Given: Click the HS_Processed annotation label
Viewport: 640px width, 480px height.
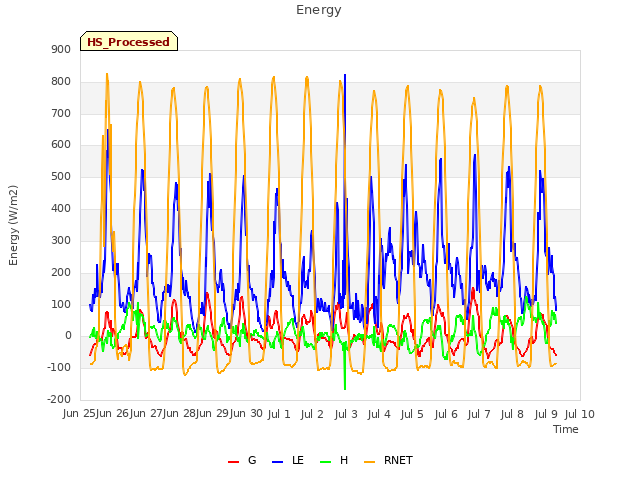Looking at the screenshot, I should (129, 42).
